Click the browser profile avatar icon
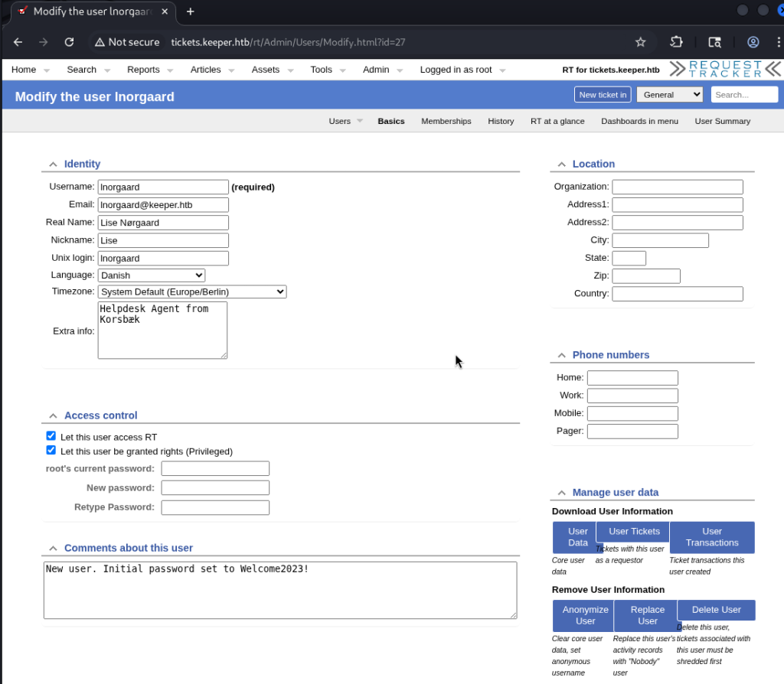 click(753, 42)
